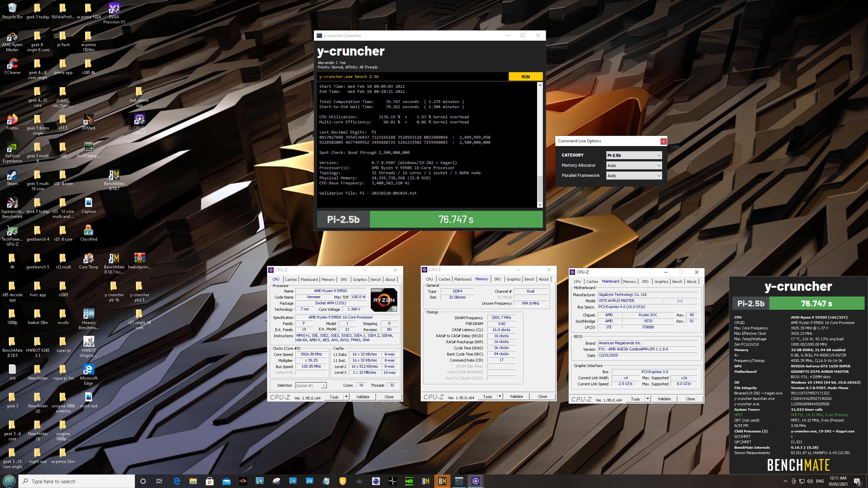This screenshot has height=488, width=868.
Task: Click Tools button in CPU-Z Mainboard window
Action: (635, 399)
